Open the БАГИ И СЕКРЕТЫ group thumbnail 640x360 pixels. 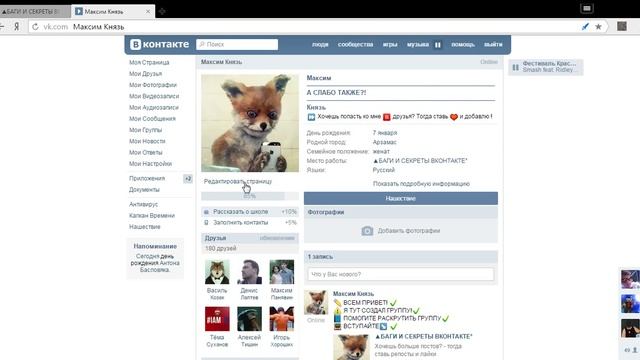point(351,347)
